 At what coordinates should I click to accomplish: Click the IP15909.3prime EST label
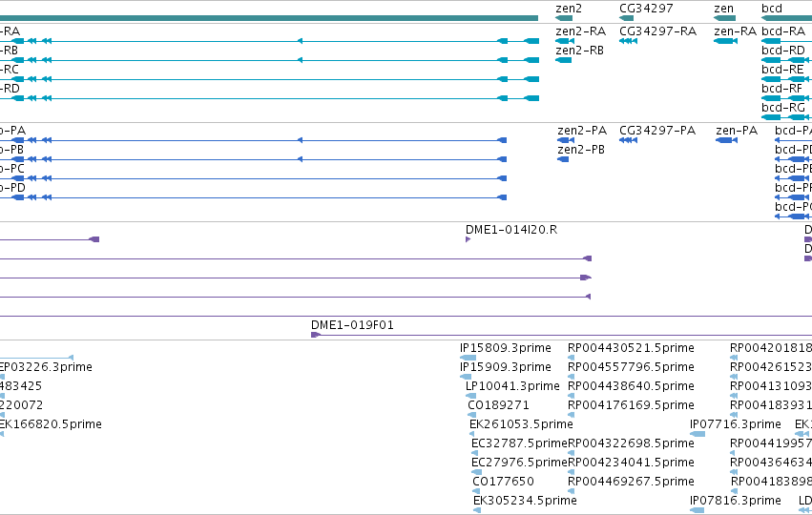506,367
